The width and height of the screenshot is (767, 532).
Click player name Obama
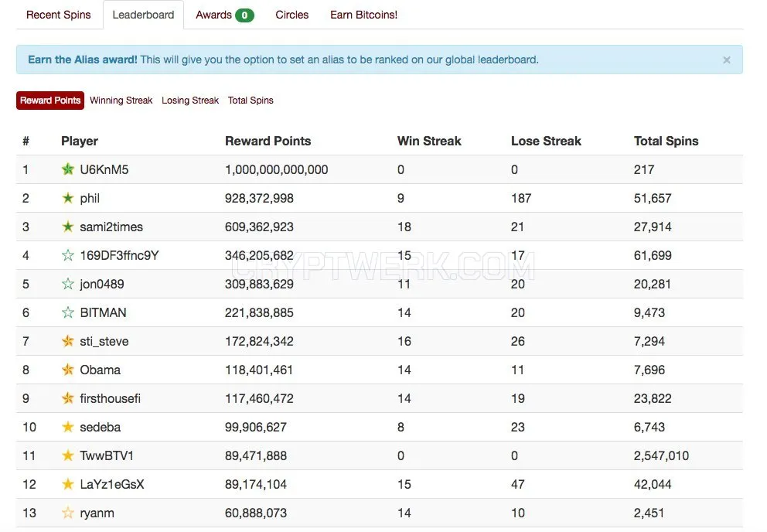[101, 370]
